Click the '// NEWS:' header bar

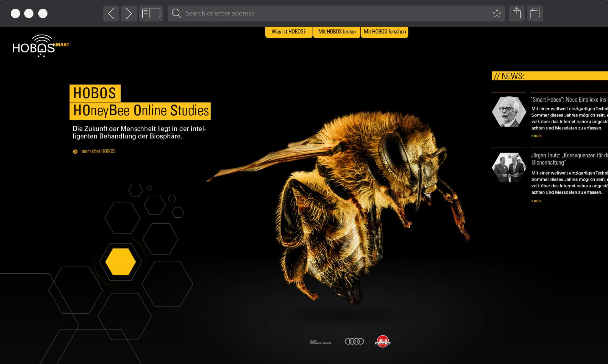tap(550, 76)
